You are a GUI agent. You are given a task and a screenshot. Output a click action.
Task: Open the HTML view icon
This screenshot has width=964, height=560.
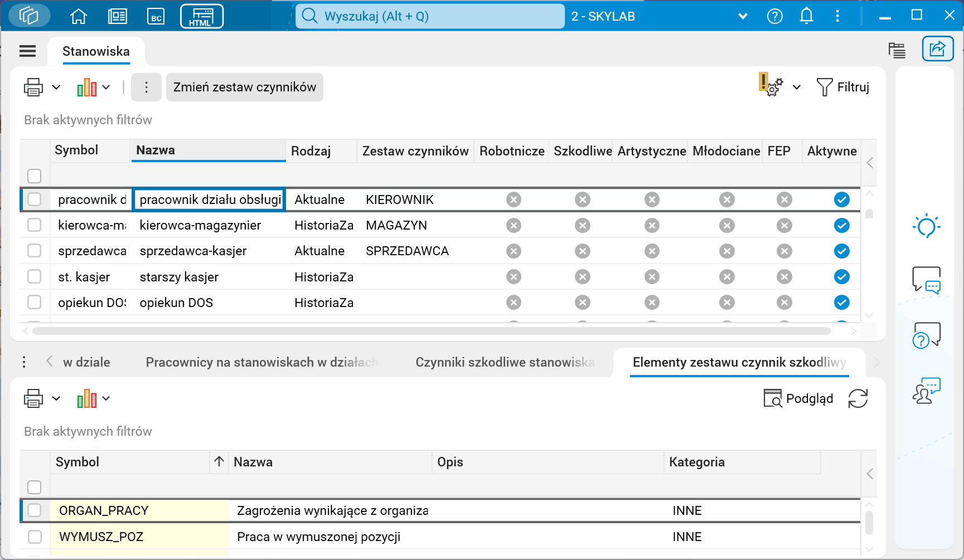[201, 16]
